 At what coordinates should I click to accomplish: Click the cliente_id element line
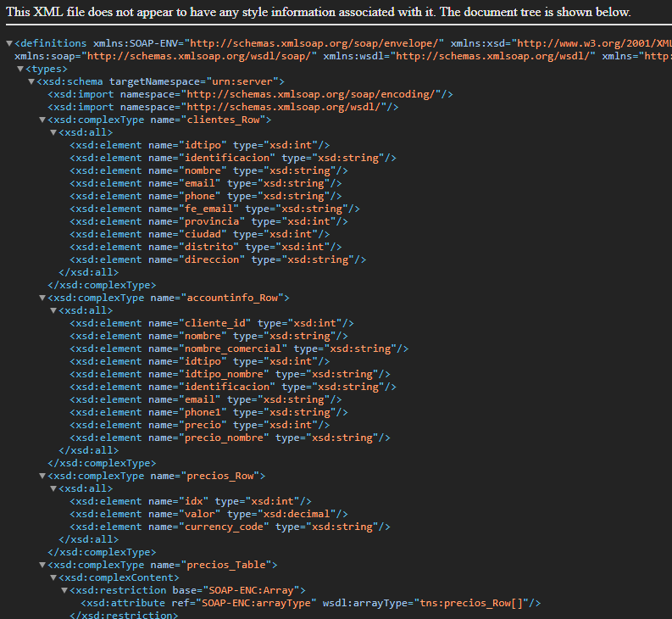212,323
